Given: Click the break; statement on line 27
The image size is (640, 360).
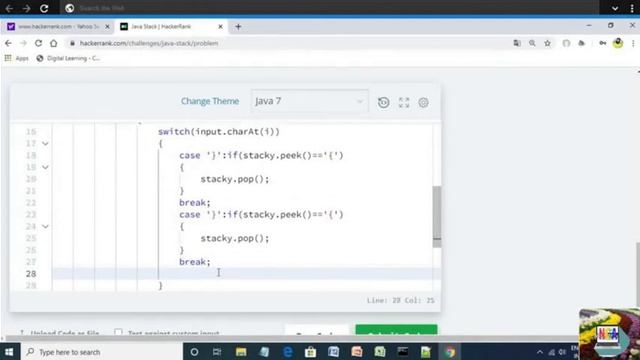Looking at the screenshot, I should (195, 262).
